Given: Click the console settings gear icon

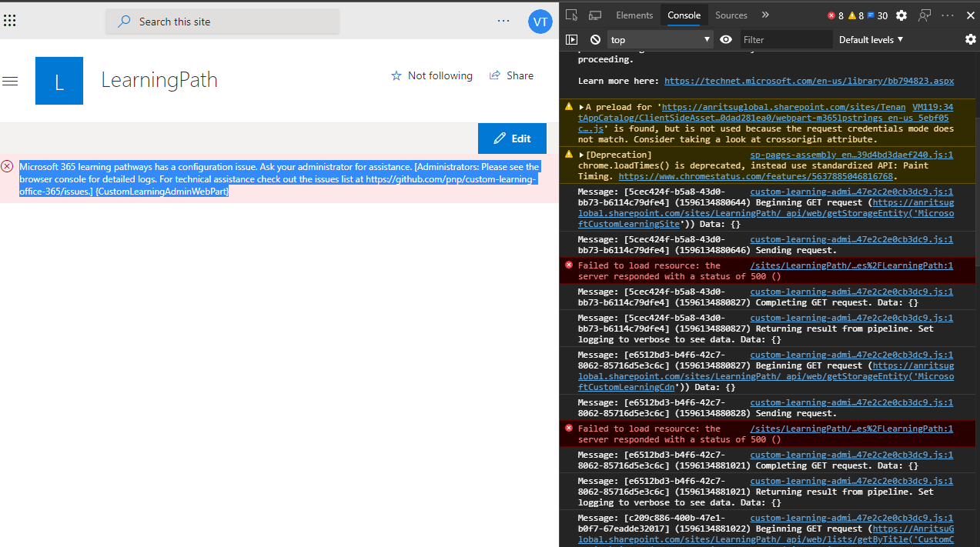Looking at the screenshot, I should coord(970,39).
